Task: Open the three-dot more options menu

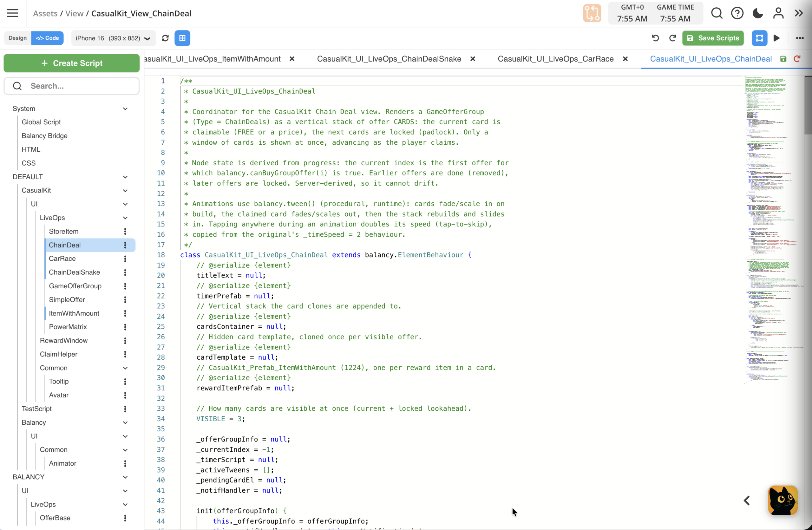Action: tap(800, 38)
